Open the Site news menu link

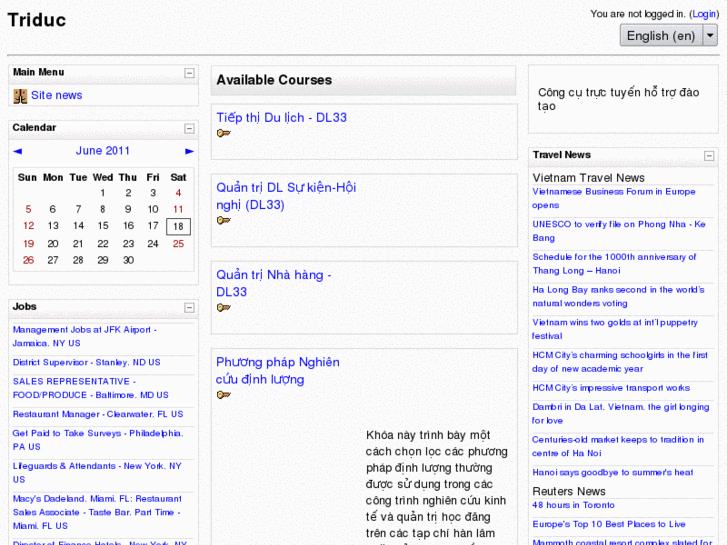click(56, 96)
